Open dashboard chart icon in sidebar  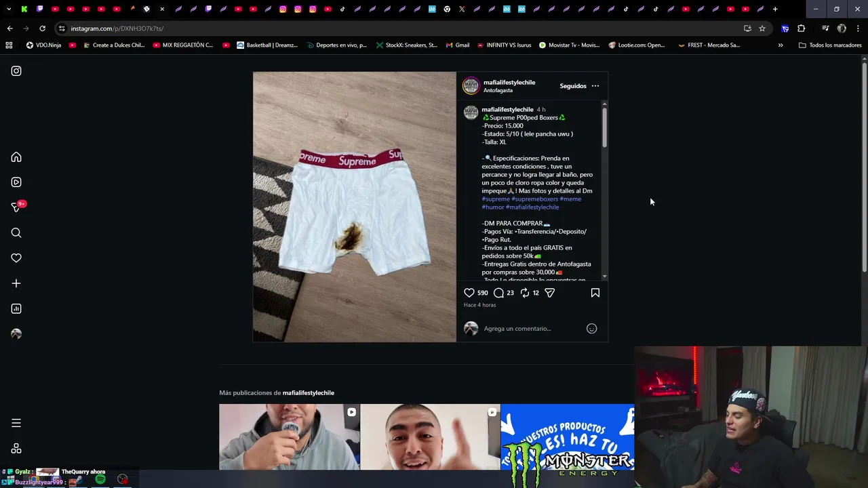coord(16,309)
